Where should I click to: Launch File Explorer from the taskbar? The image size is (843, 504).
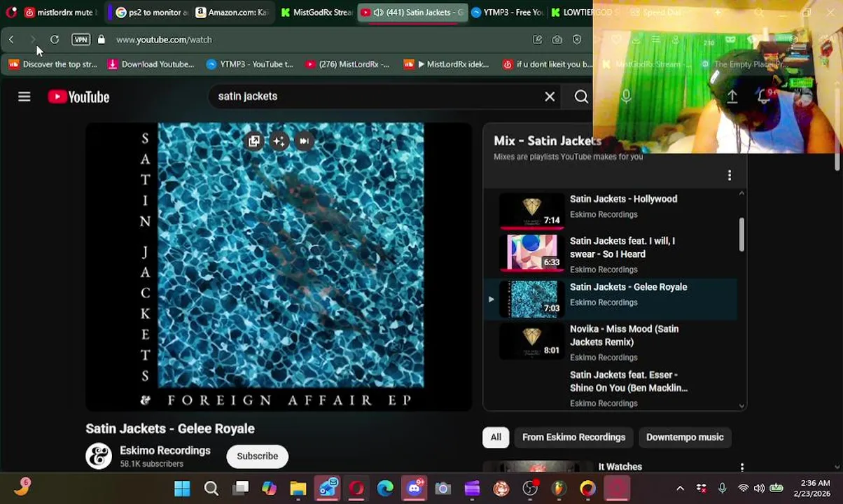pyautogui.click(x=298, y=489)
